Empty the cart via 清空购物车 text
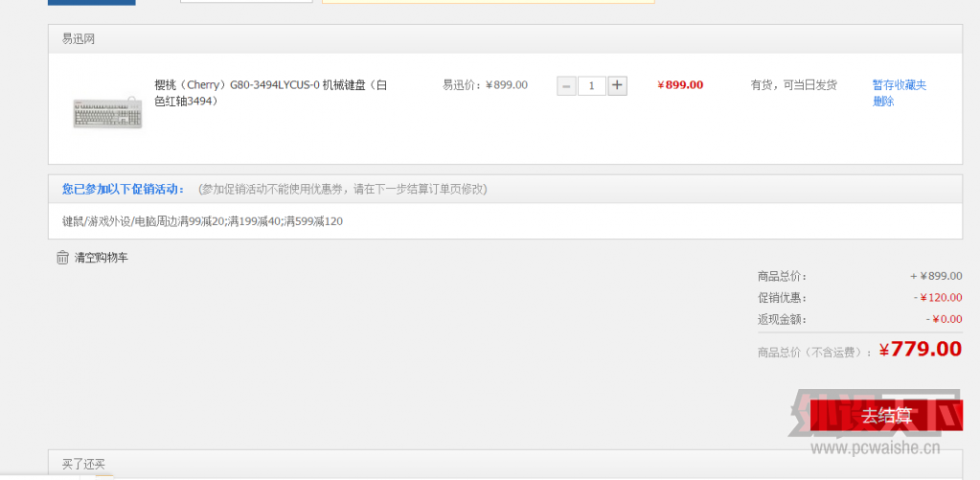This screenshot has width=980, height=480. pyautogui.click(x=102, y=258)
